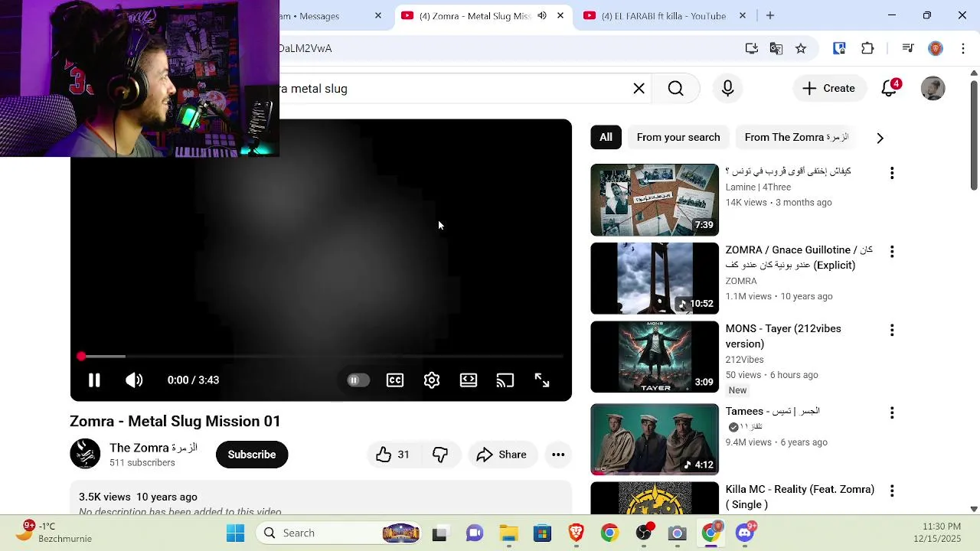980x551 pixels.
Task: Open The Zomra channel name link
Action: (x=154, y=448)
